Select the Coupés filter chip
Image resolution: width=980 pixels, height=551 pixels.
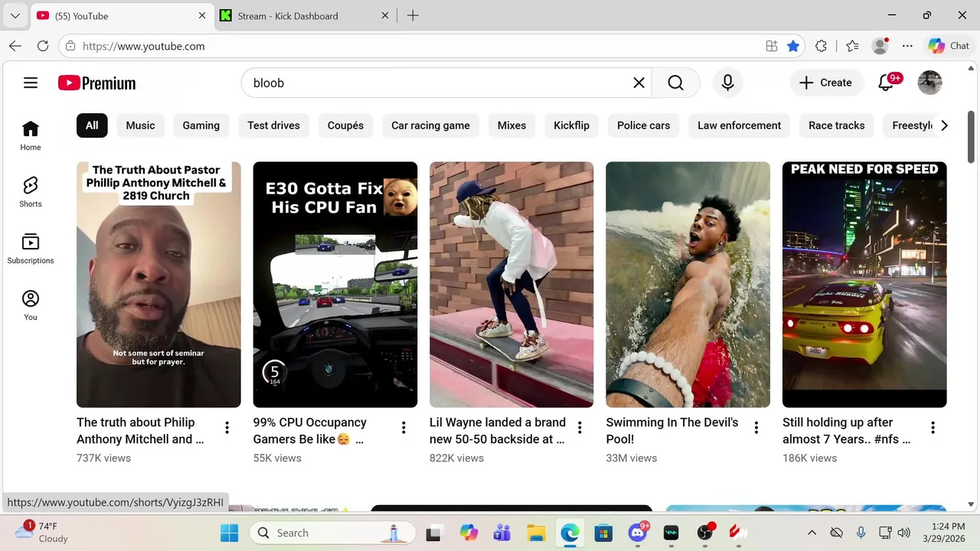tap(345, 126)
